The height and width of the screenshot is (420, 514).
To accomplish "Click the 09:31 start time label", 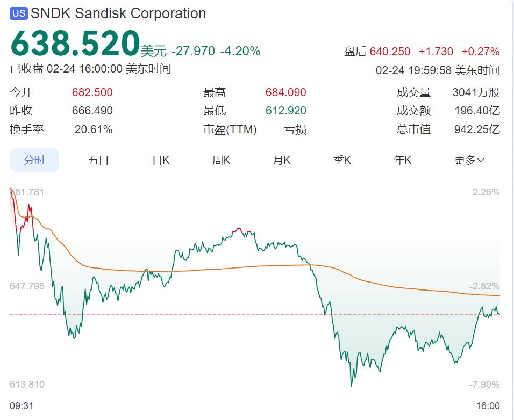I will tap(22, 406).
